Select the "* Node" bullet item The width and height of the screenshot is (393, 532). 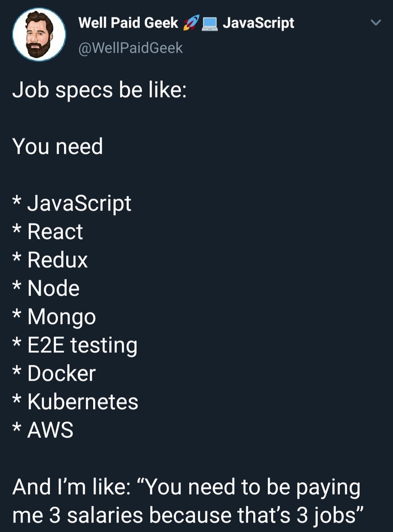coord(46,288)
